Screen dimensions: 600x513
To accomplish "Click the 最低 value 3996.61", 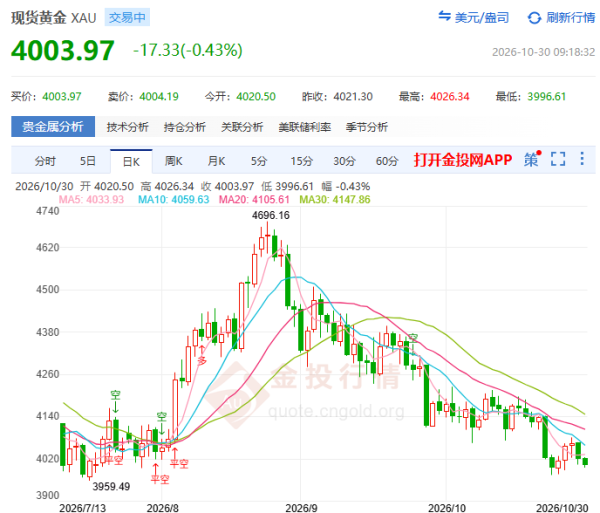I will 546,96.
